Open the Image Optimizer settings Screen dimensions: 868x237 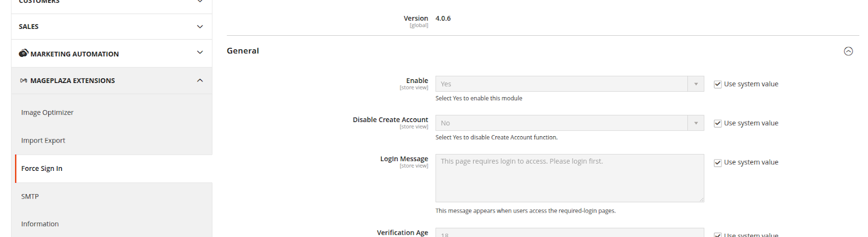click(x=47, y=113)
